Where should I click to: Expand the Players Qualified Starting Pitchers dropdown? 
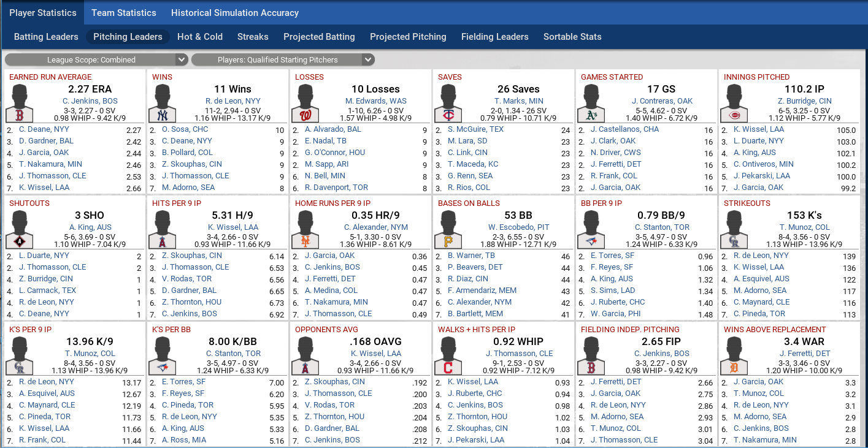283,60
